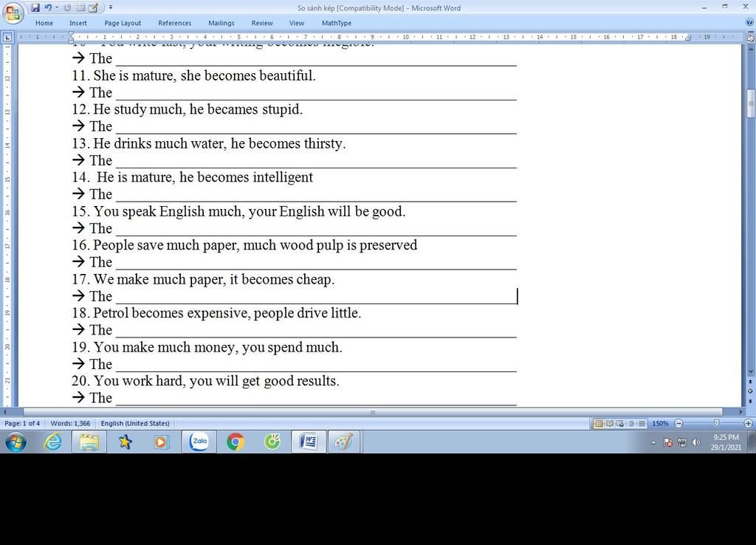Launch Internet Explorer from the taskbar

point(52,442)
